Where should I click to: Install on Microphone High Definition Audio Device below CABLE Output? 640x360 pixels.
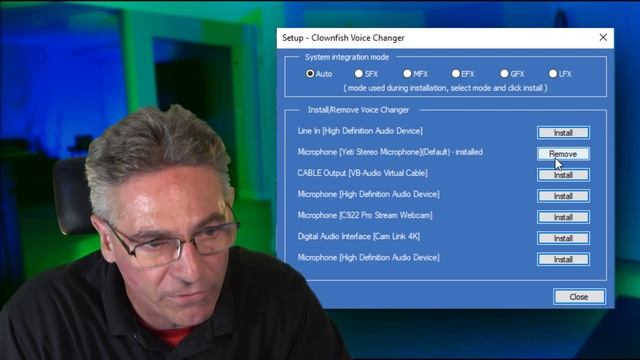pyautogui.click(x=563, y=196)
